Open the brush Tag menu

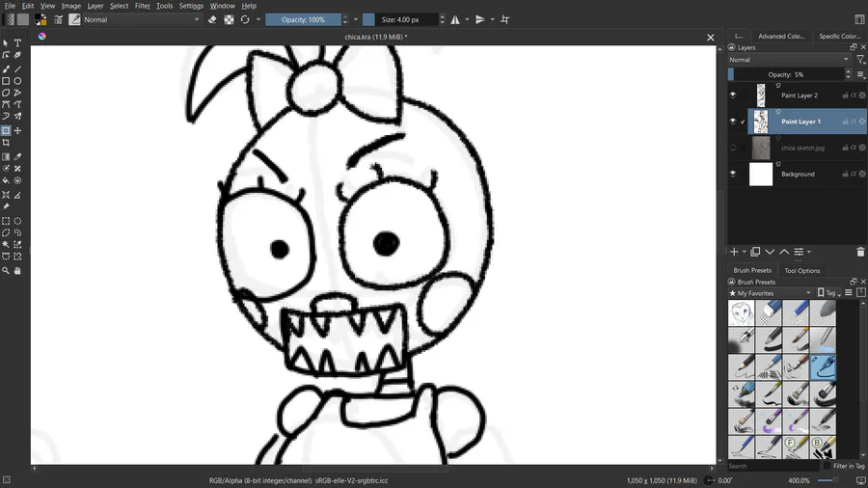828,293
